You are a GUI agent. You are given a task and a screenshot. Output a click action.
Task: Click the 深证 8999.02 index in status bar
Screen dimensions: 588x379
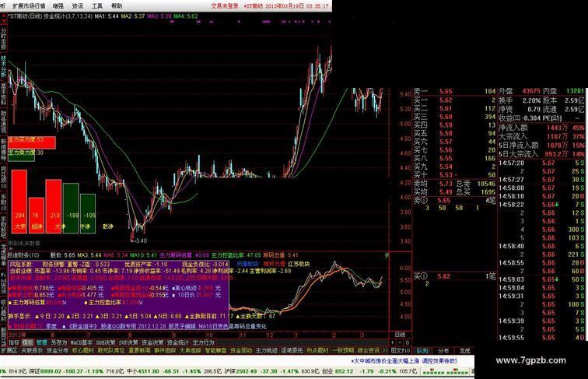(45, 371)
